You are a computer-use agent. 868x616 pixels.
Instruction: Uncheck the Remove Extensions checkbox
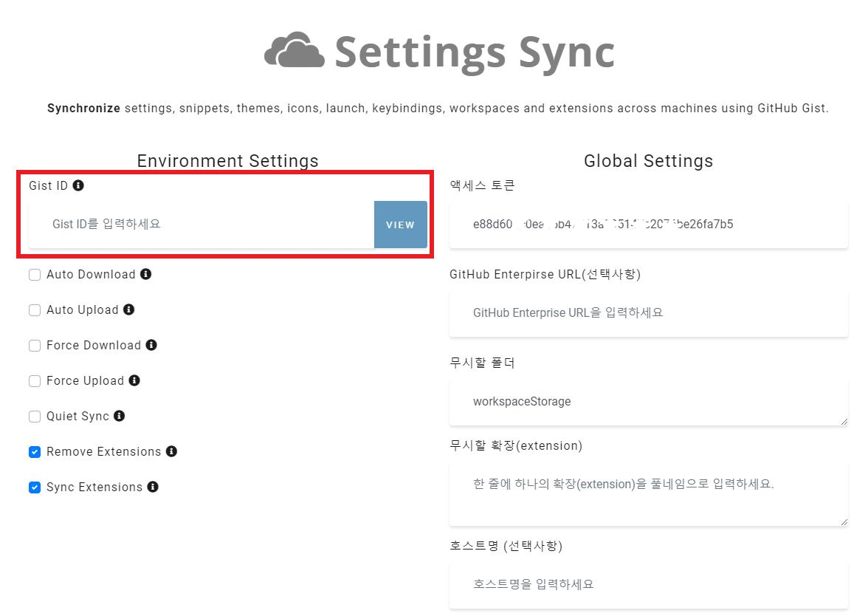pos(35,452)
